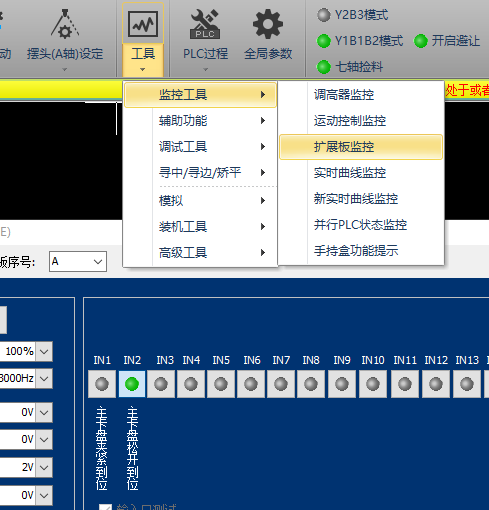Expand the 100% dropdown arrow
The width and height of the screenshot is (489, 510).
pyautogui.click(x=44, y=351)
